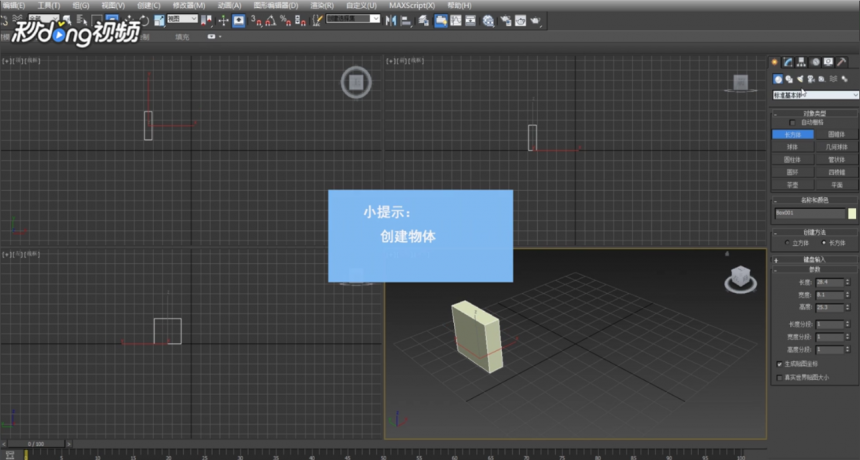Viewport: 860px width, 460px height.
Task: Open the Create command panel tab
Action: pyautogui.click(x=774, y=62)
